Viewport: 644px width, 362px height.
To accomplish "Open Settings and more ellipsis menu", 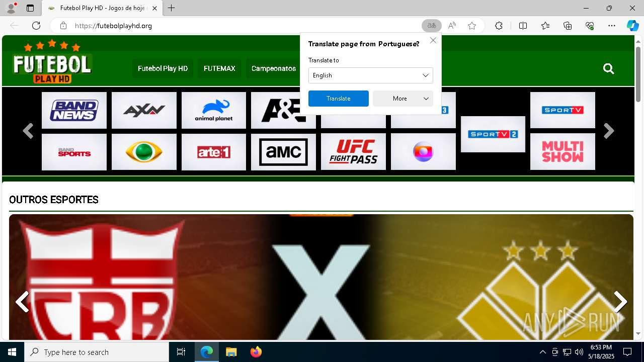I will (612, 26).
